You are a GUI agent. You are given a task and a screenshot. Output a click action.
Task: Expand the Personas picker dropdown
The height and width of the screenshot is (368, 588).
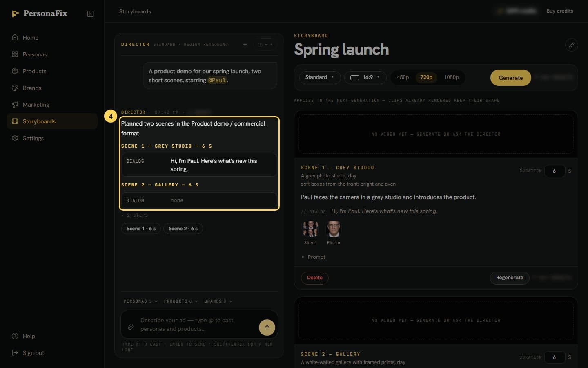coord(140,301)
